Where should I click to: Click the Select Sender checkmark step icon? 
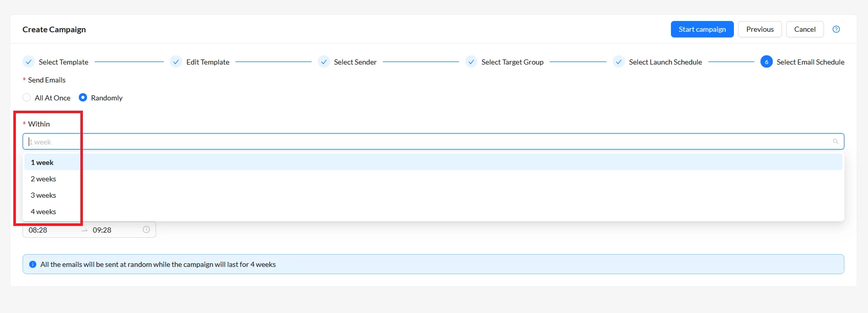pyautogui.click(x=324, y=62)
